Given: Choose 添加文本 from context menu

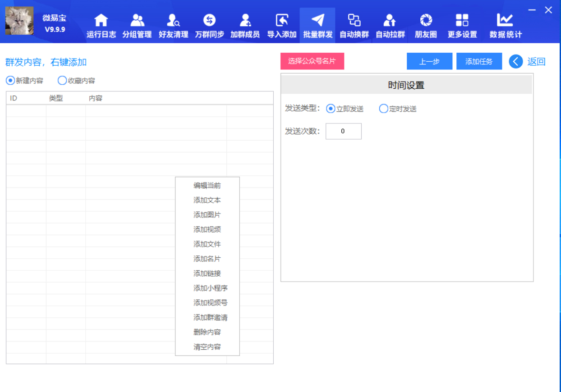Looking at the screenshot, I should tap(207, 200).
